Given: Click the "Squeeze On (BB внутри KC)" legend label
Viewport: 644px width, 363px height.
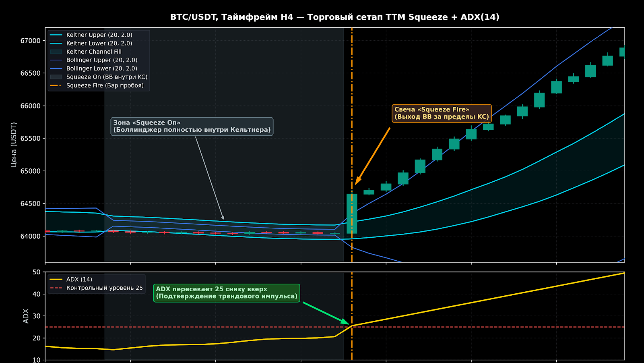Looking at the screenshot, I should tap(107, 77).
